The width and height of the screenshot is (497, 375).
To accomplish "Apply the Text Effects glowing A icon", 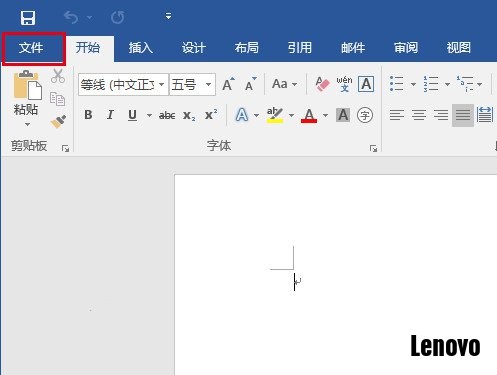I will pos(242,115).
